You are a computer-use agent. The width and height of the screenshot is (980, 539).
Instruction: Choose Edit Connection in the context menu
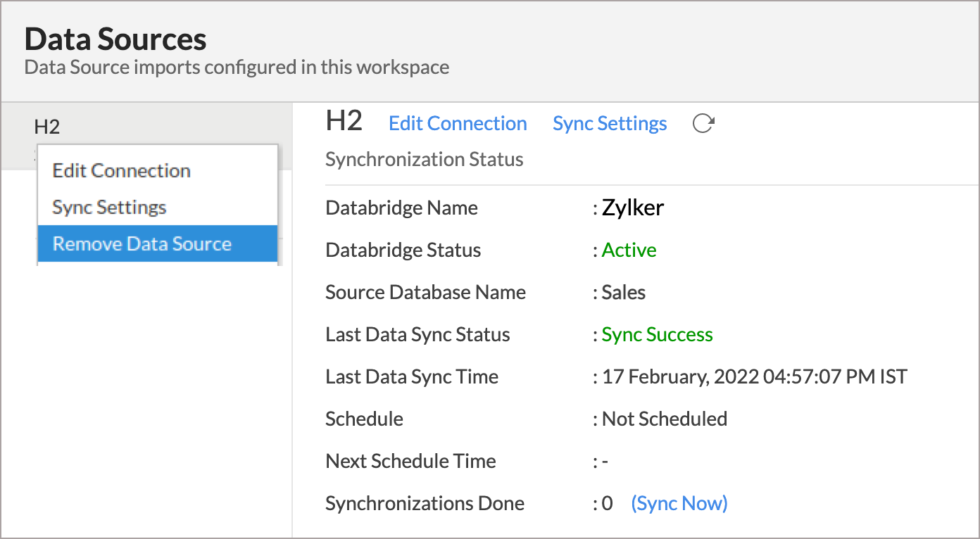(120, 170)
